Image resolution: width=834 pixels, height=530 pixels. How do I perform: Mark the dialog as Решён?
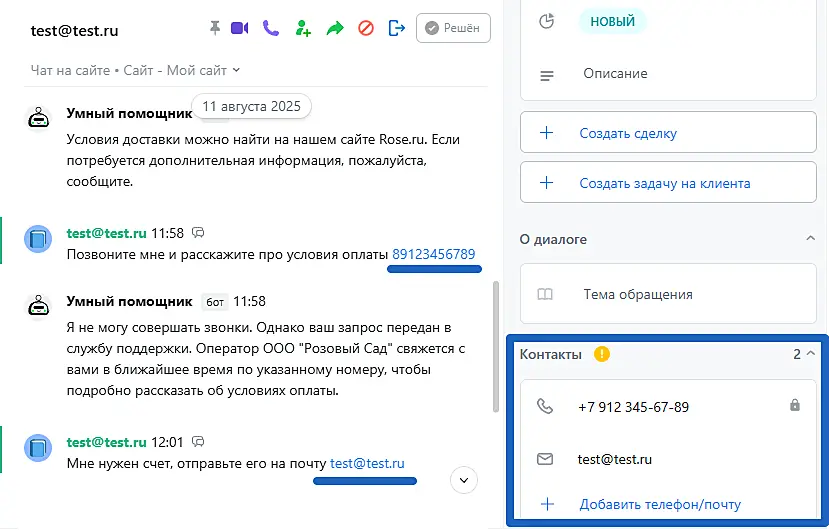453,29
